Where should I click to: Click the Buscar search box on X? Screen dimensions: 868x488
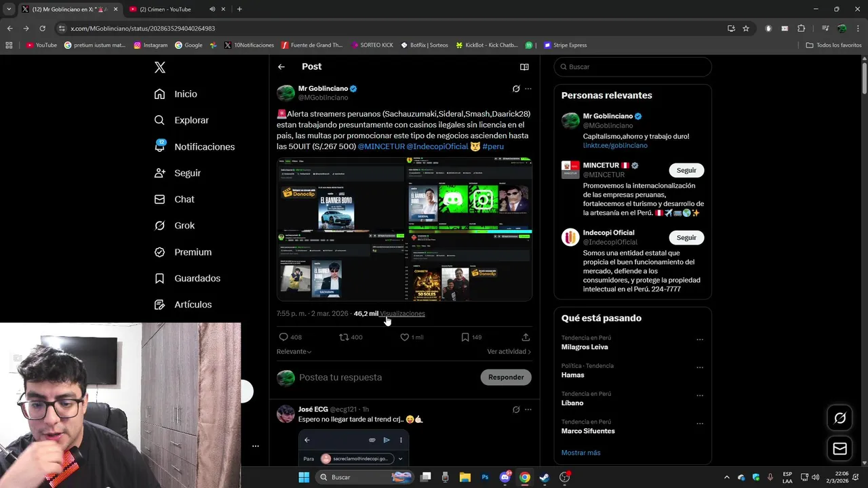coord(633,67)
